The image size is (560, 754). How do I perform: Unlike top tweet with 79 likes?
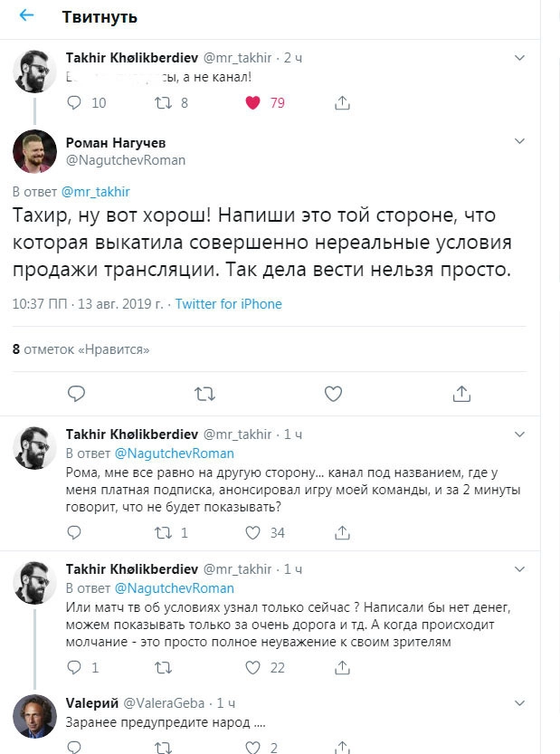tap(254, 103)
